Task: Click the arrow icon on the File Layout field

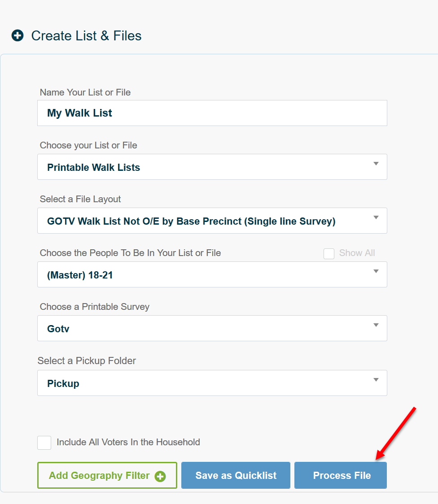Action: (x=376, y=217)
